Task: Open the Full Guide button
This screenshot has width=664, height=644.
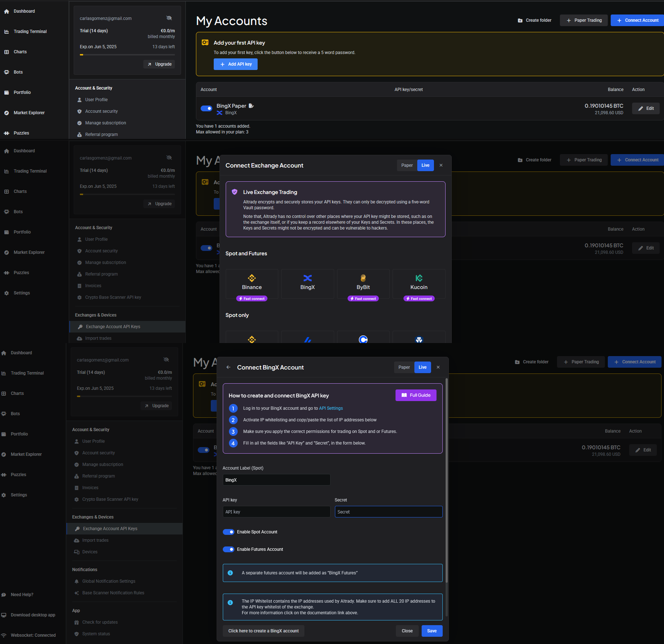Action: (x=416, y=395)
